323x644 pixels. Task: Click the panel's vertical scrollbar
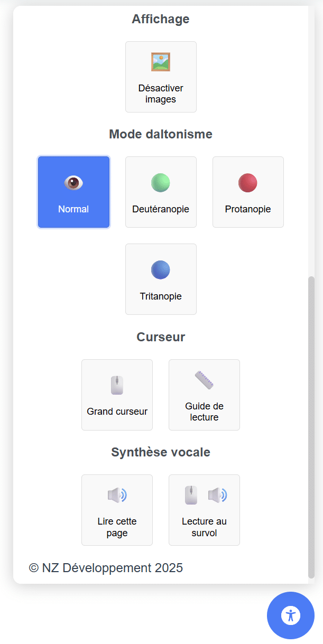(311, 423)
